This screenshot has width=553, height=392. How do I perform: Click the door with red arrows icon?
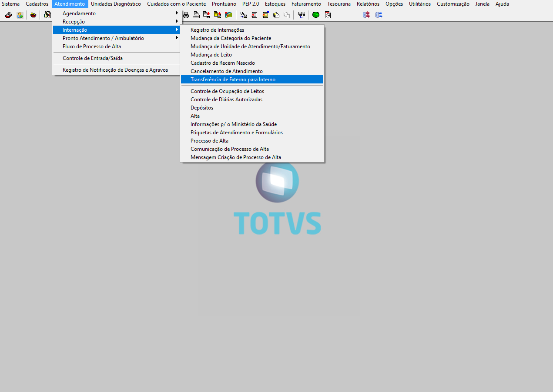pyautogui.click(x=366, y=15)
